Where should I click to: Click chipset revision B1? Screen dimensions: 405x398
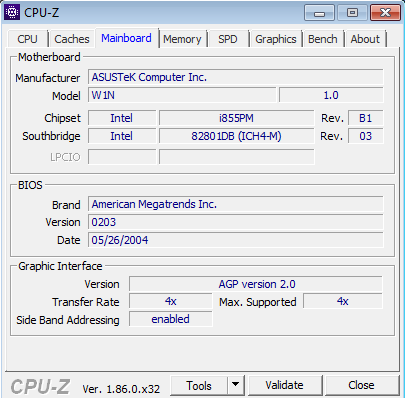[366, 118]
